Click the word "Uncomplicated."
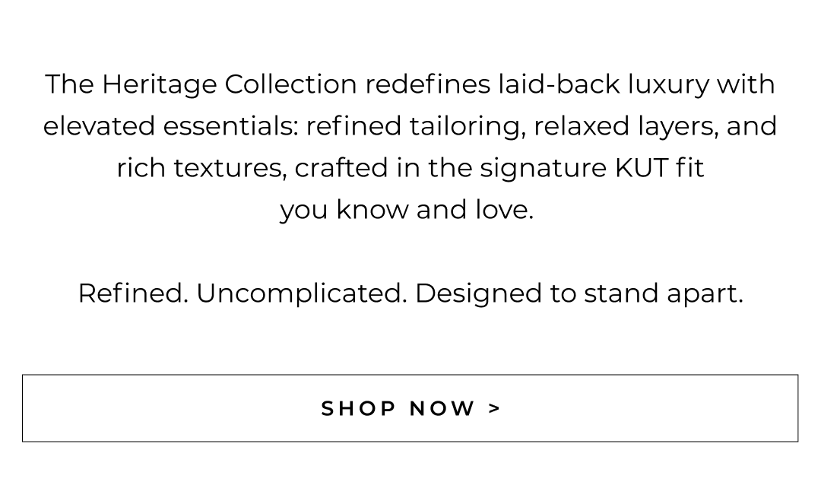 [302, 293]
